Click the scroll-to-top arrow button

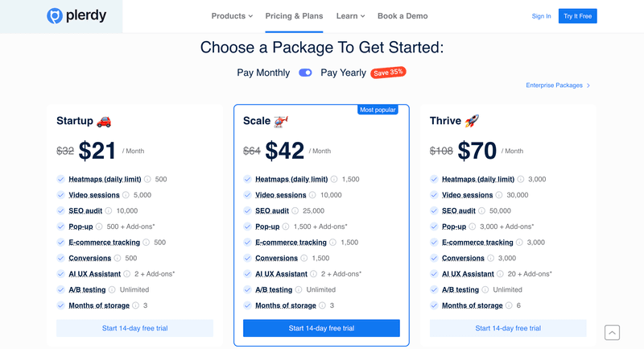[x=612, y=332]
